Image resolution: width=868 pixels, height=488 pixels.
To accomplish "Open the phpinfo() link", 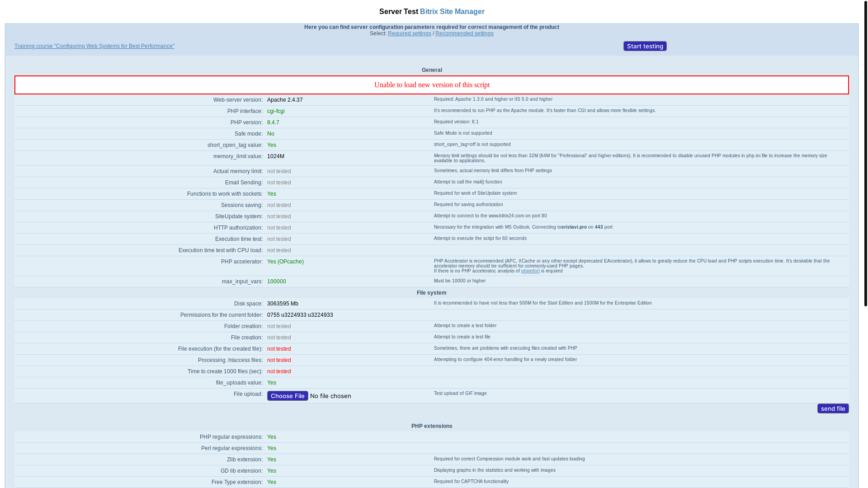I will point(530,271).
